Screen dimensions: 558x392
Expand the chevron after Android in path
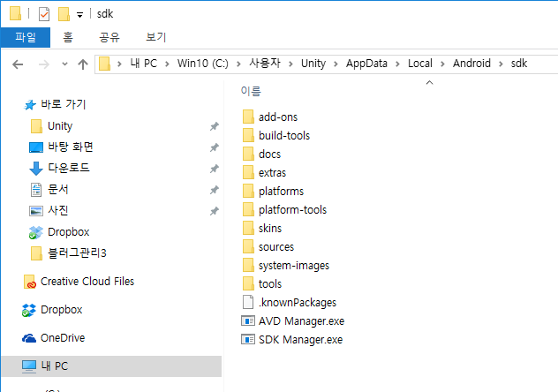click(x=501, y=64)
